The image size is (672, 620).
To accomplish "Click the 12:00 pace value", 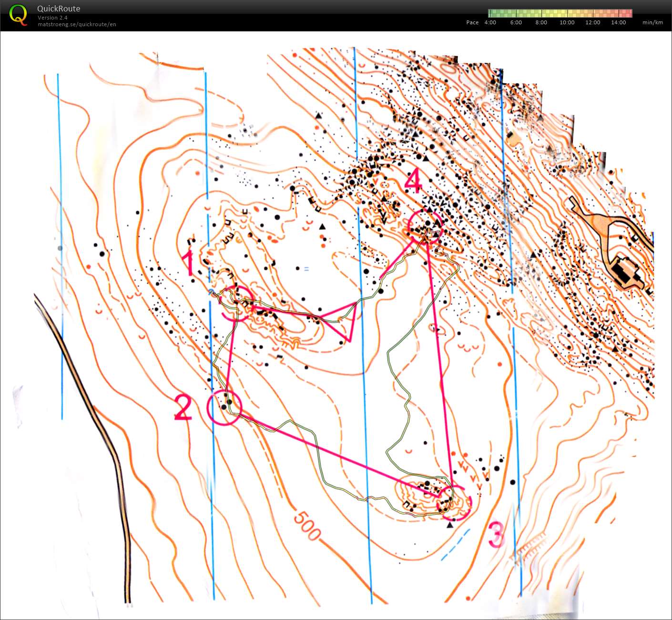I will (592, 22).
